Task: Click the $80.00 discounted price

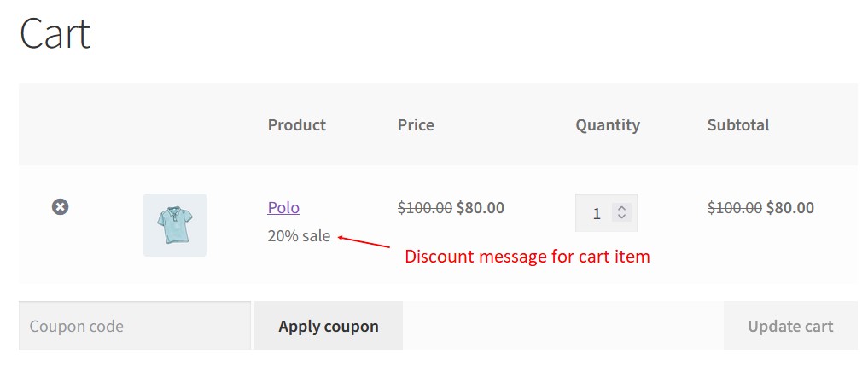Action: [481, 208]
